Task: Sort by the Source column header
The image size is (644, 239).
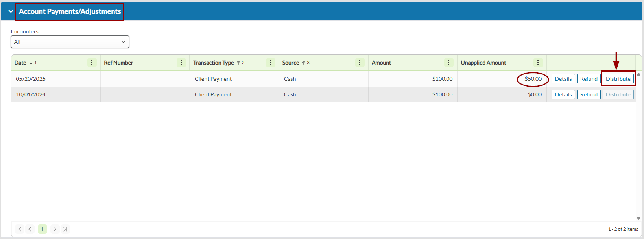Action: 291,63
